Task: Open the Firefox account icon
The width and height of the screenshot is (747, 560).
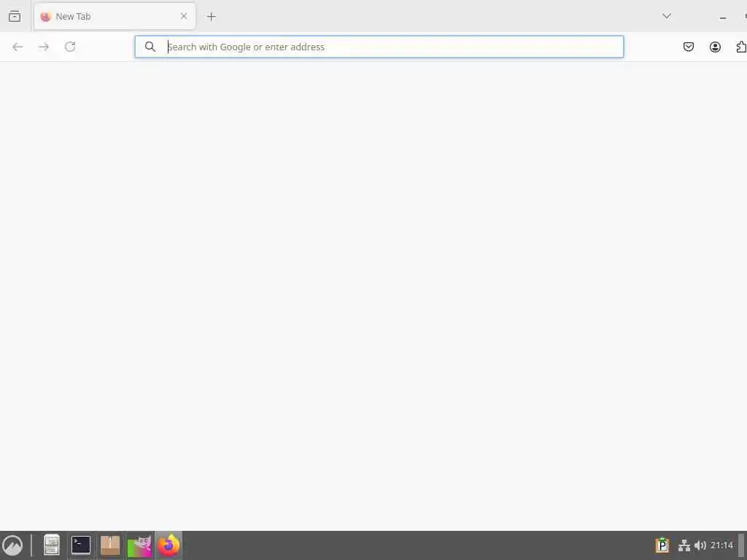Action: 715,47
